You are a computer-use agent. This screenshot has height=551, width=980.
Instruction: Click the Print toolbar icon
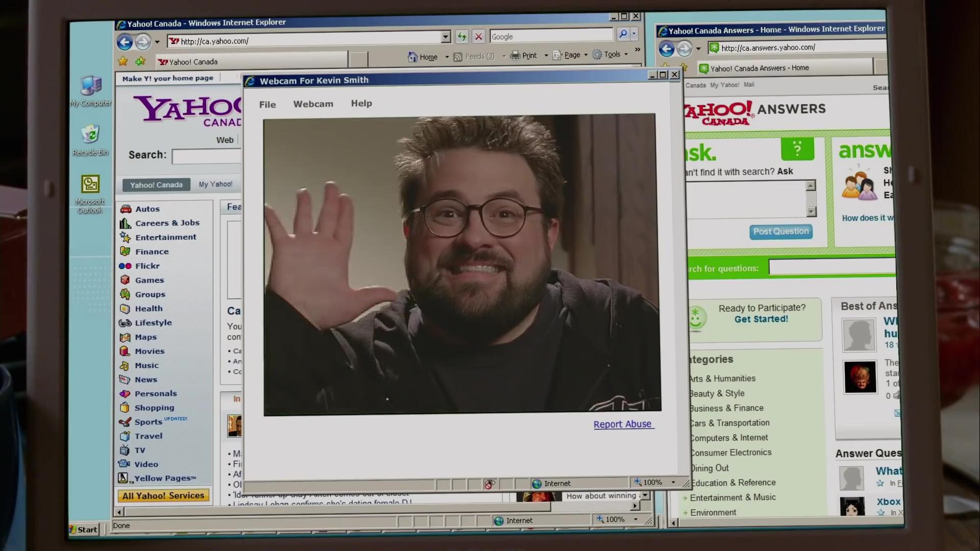point(515,56)
